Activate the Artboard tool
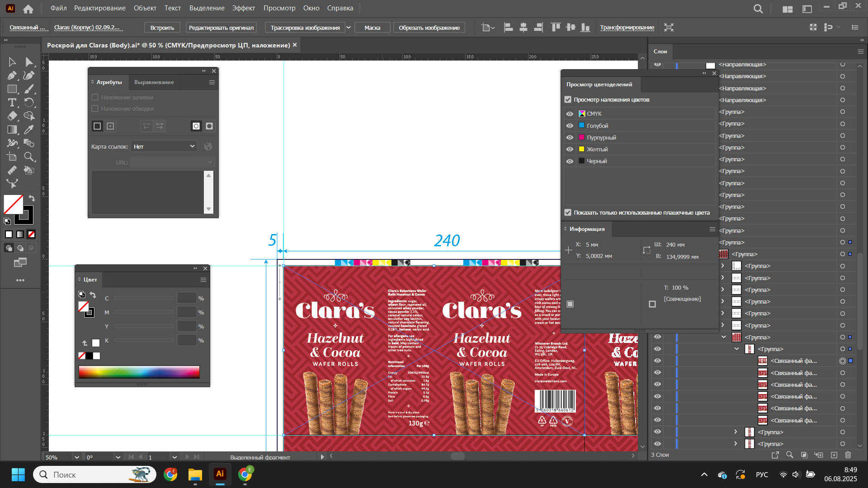The width and height of the screenshot is (868, 488). click(12, 157)
